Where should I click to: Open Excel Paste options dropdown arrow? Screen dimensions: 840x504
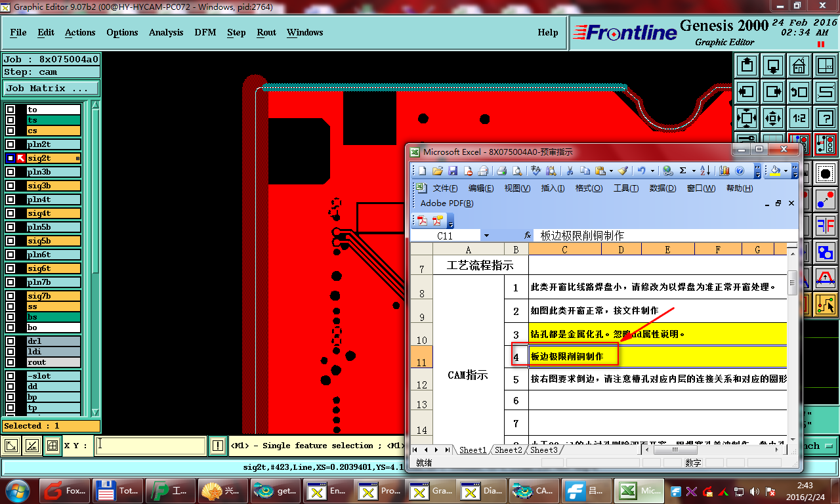[x=611, y=171]
